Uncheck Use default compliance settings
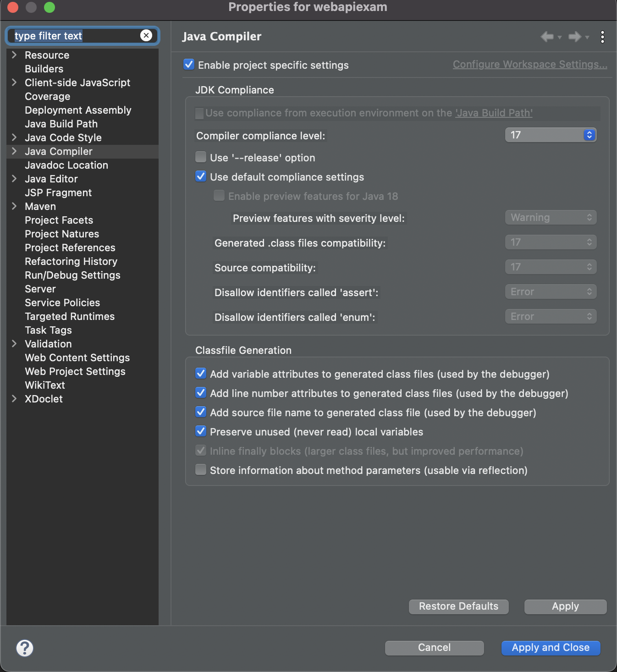The image size is (617, 672). click(201, 176)
